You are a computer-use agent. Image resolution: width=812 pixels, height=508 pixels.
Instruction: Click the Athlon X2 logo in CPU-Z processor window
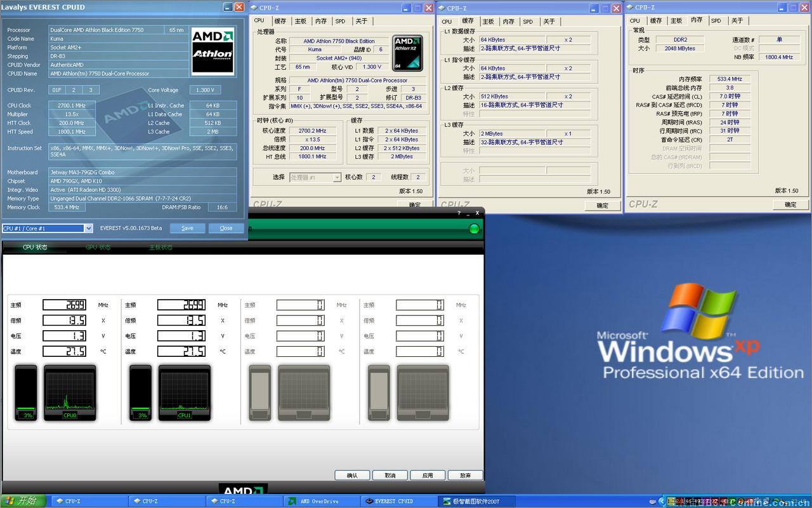click(407, 53)
